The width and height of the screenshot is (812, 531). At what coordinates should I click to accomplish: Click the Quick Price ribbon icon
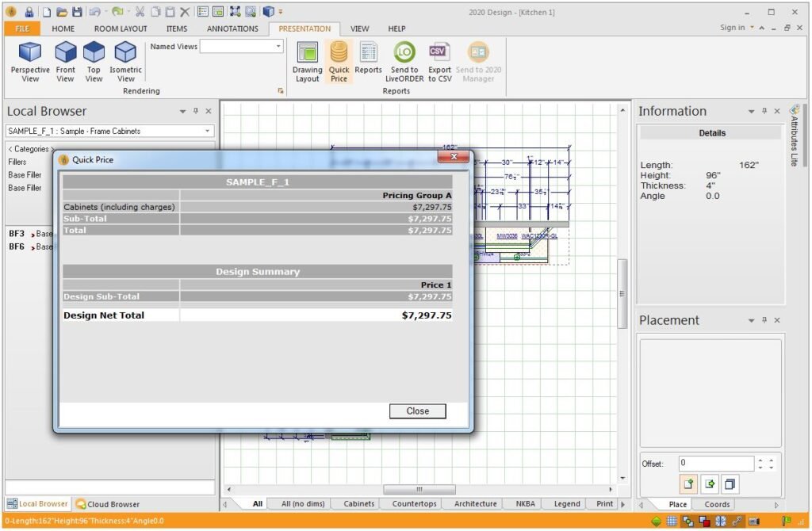[x=339, y=62]
